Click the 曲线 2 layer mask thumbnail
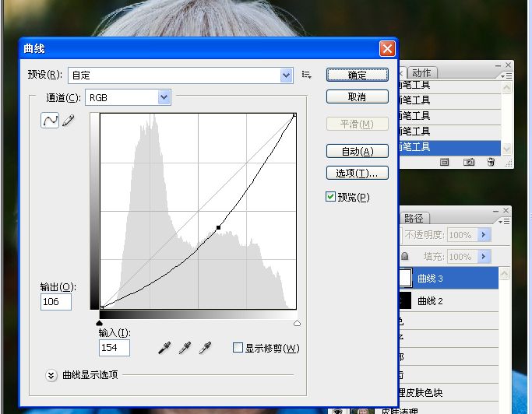Image resolution: width=532 pixels, height=414 pixels. tap(406, 300)
